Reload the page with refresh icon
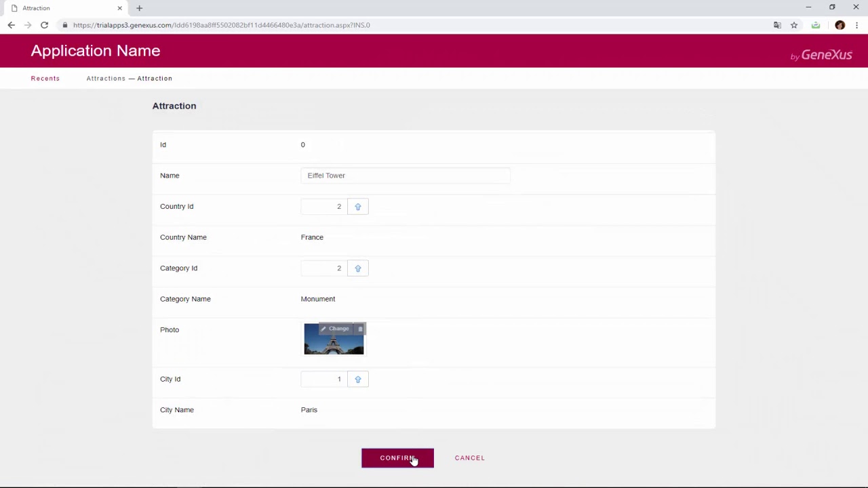 click(44, 25)
